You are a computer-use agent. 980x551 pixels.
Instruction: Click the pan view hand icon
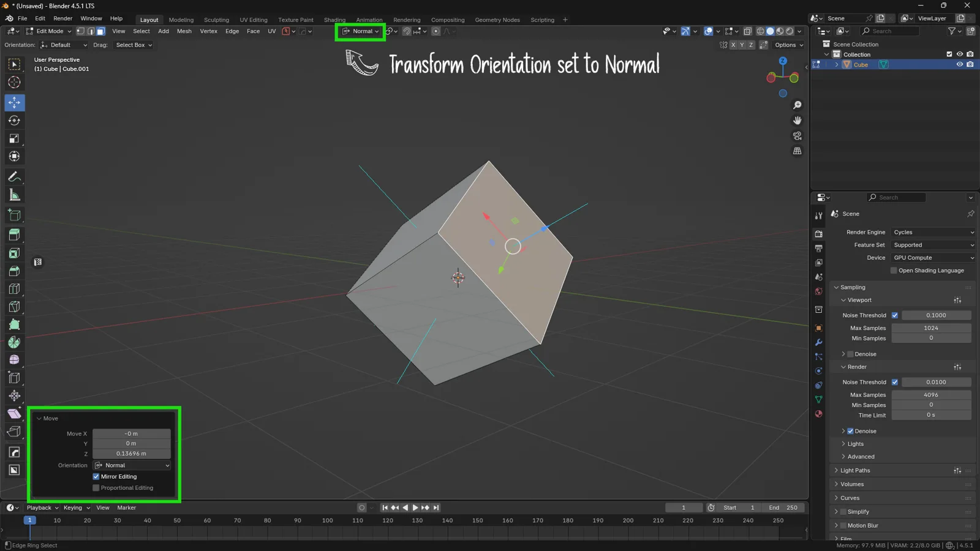(797, 121)
